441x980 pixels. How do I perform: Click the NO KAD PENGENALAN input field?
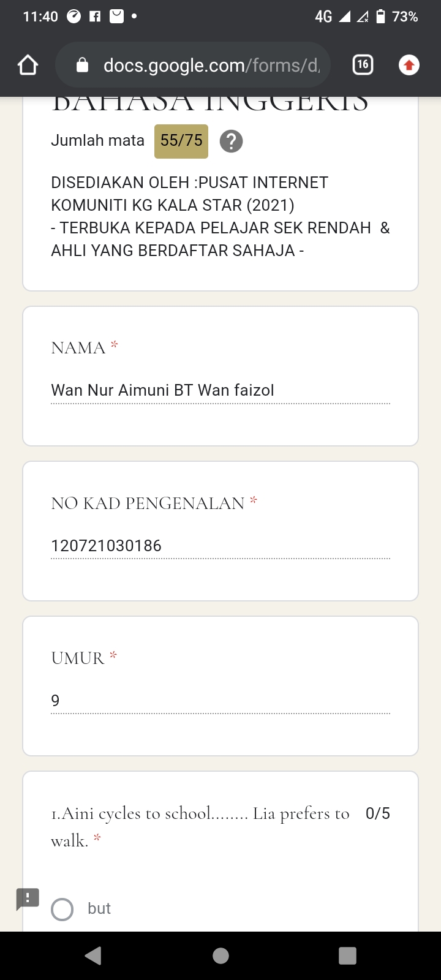click(x=220, y=545)
